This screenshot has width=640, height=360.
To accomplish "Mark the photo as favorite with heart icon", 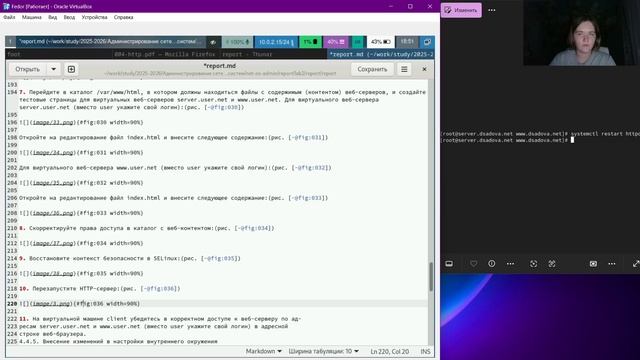I will (x=473, y=264).
